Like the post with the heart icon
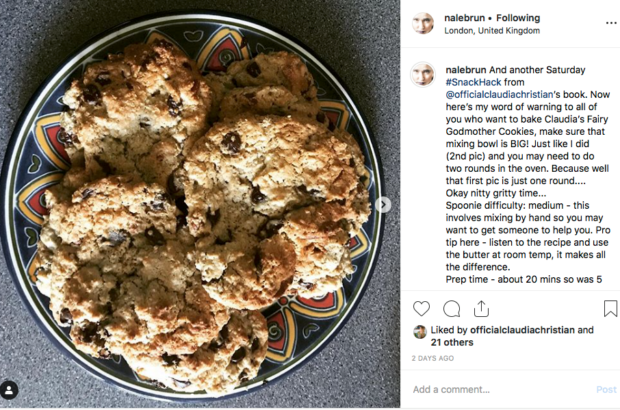Viewport: 620px width, 410px height. [421, 308]
